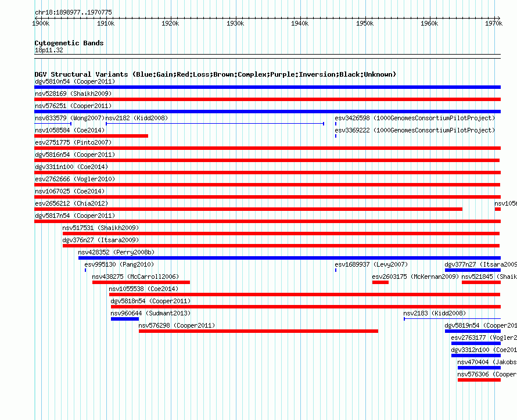Select the dgv5816n54 (Cooper2011) label
The width and height of the screenshot is (517, 420).
[75, 155]
